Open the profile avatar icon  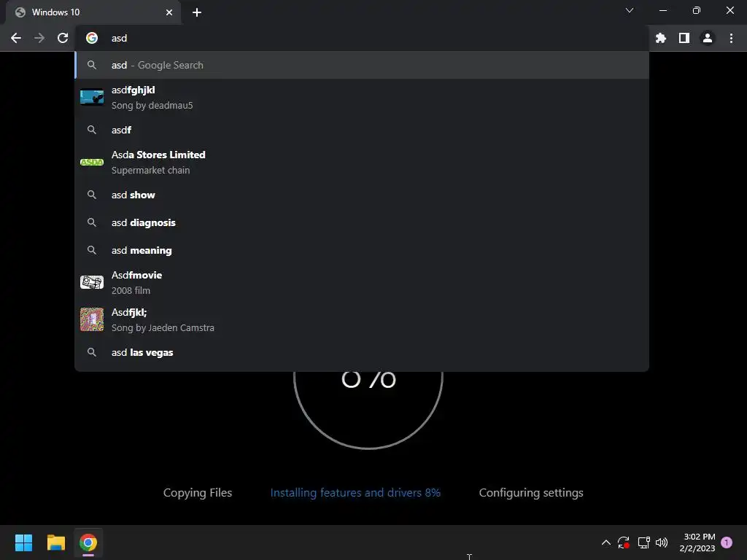(x=708, y=38)
